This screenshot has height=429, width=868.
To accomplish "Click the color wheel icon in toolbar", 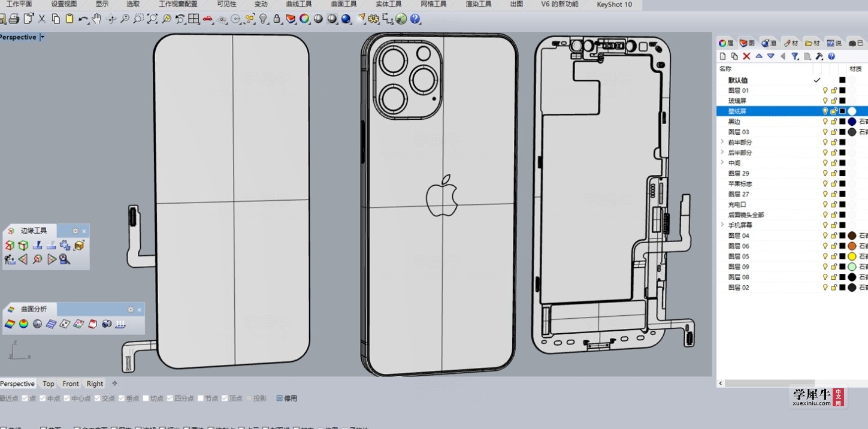I will pos(304,19).
